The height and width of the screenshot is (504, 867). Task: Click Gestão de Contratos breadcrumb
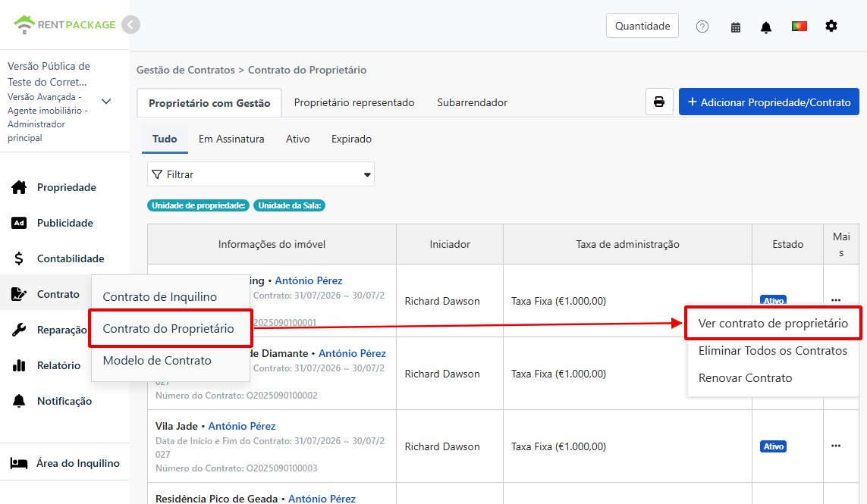coord(186,70)
